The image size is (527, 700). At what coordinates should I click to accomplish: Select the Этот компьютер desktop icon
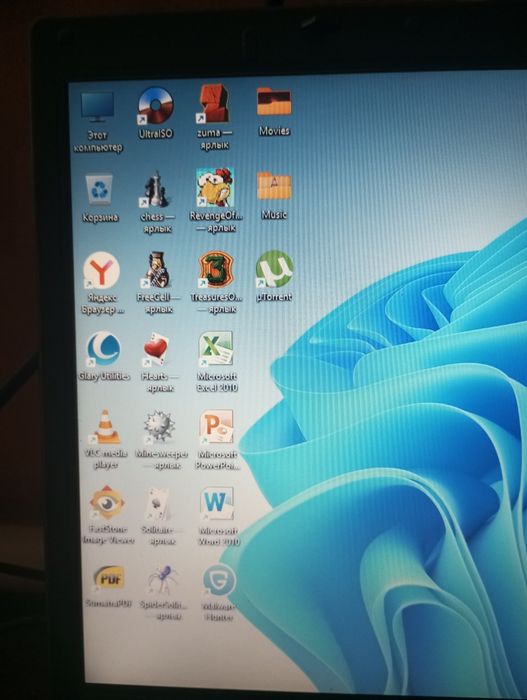click(97, 108)
